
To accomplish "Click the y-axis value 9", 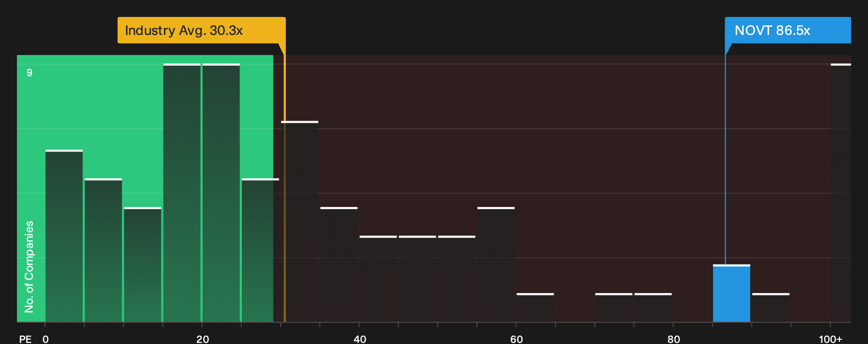I will point(30,73).
